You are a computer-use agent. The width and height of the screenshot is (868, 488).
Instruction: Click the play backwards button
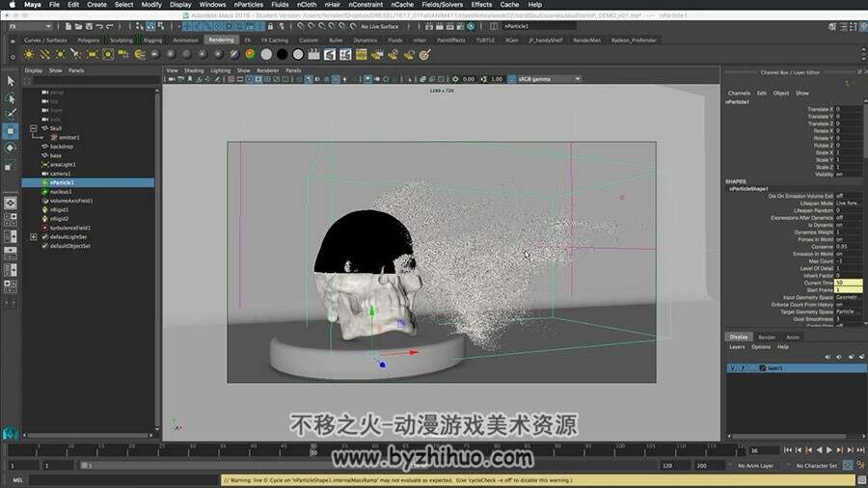[x=819, y=450]
